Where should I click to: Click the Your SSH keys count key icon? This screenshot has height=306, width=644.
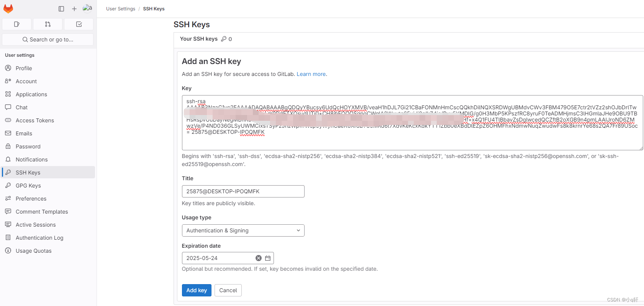[x=224, y=39]
